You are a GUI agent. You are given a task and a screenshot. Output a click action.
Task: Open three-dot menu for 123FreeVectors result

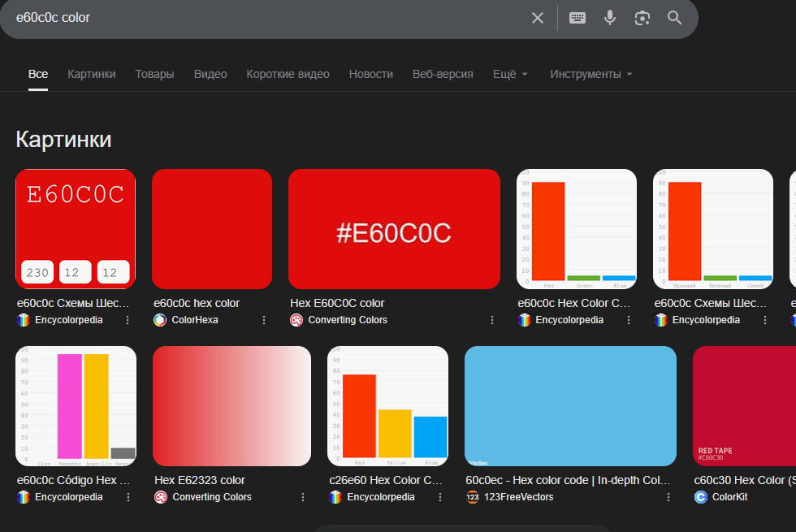coord(668,497)
